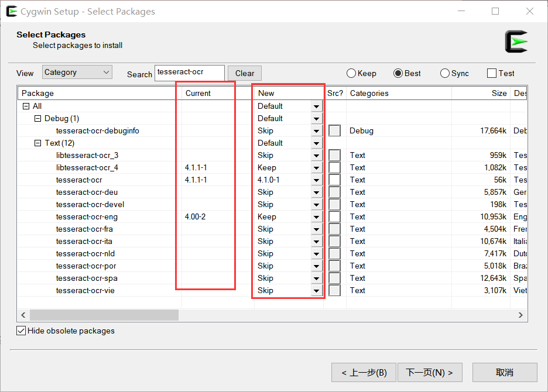Check Src box for tesseract-ocr-debuginfo

tap(334, 130)
